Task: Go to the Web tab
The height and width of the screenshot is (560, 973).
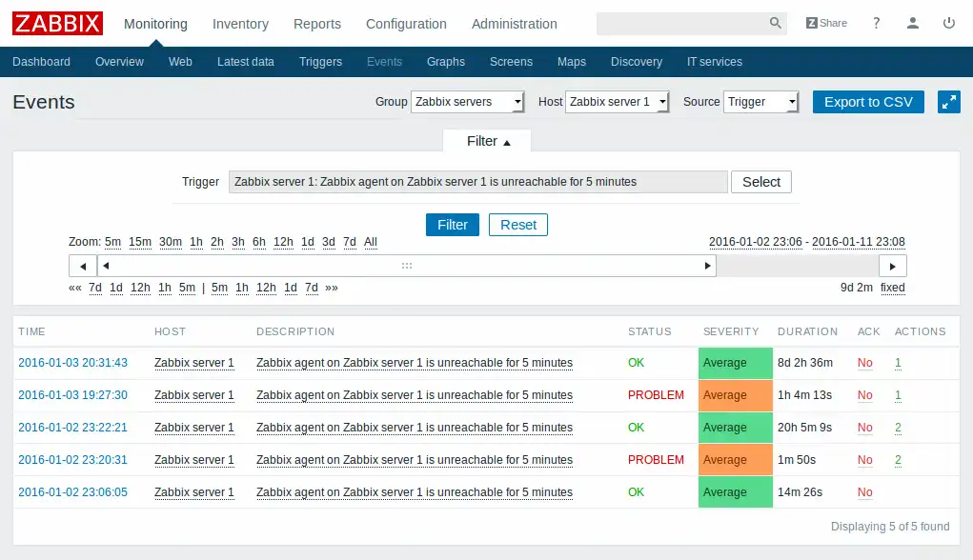Action: click(180, 61)
